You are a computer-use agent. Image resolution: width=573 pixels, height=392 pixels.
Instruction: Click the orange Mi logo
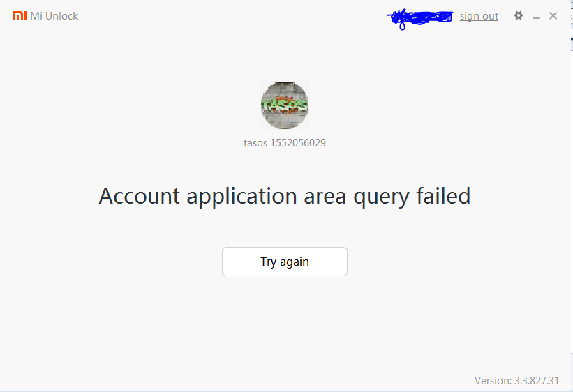click(20, 16)
